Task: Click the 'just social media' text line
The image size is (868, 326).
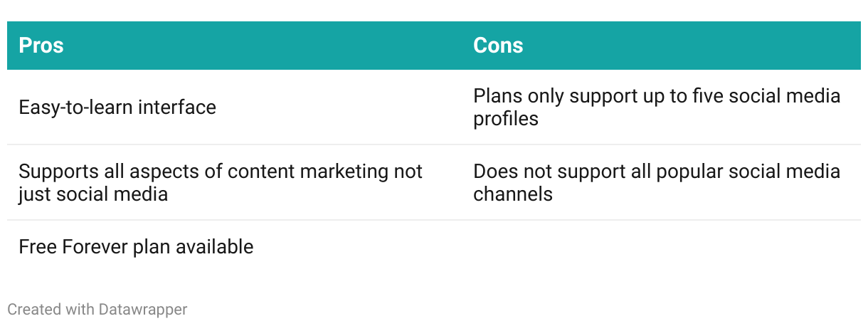Action: [93, 194]
